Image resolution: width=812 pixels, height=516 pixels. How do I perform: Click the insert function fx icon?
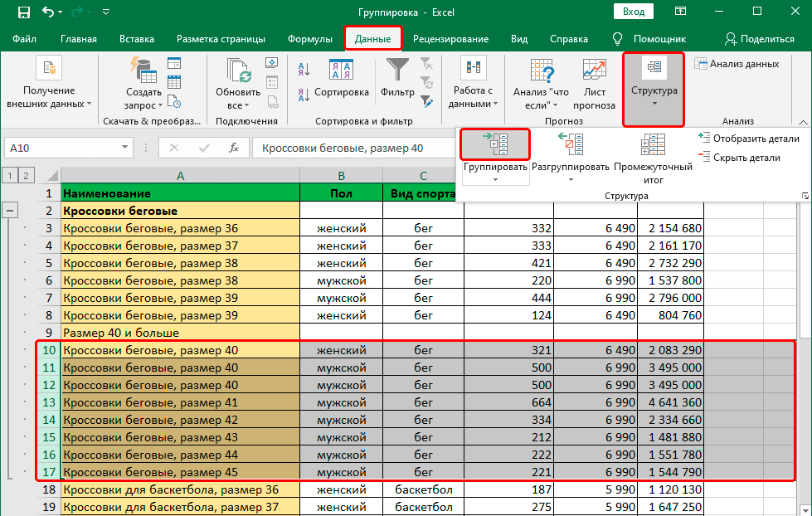coord(234,148)
